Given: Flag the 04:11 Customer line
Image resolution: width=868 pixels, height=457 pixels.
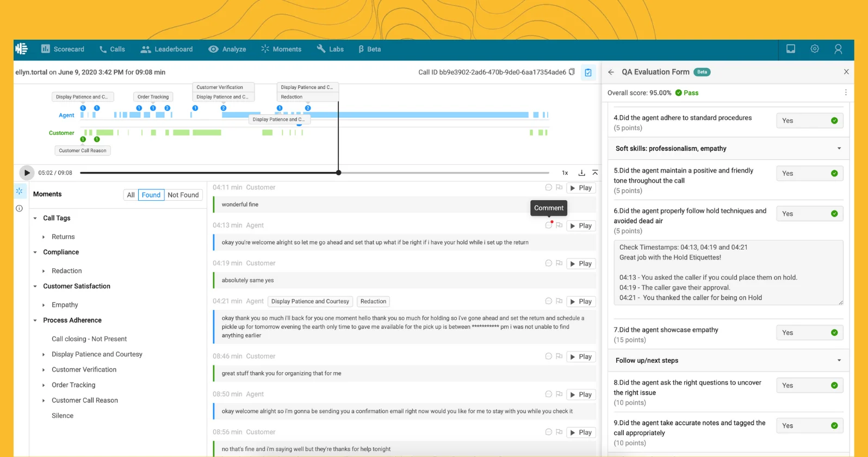Looking at the screenshot, I should (x=559, y=187).
